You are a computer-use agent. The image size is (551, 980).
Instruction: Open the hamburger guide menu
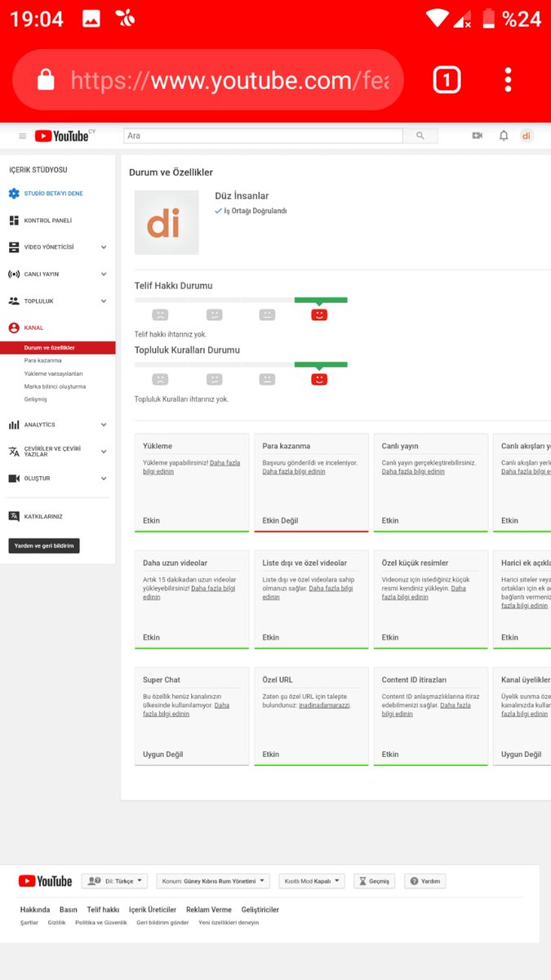click(22, 136)
